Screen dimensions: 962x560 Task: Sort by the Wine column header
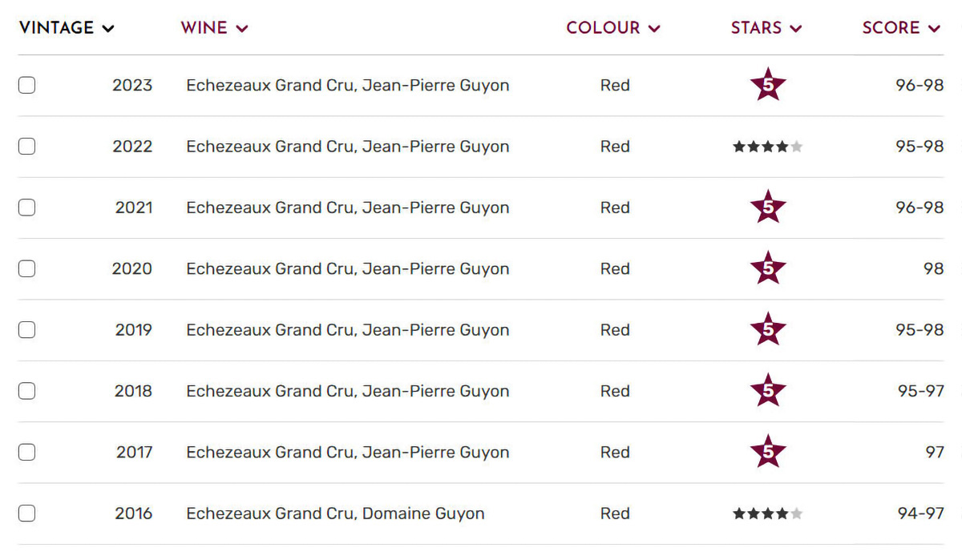[x=214, y=28]
